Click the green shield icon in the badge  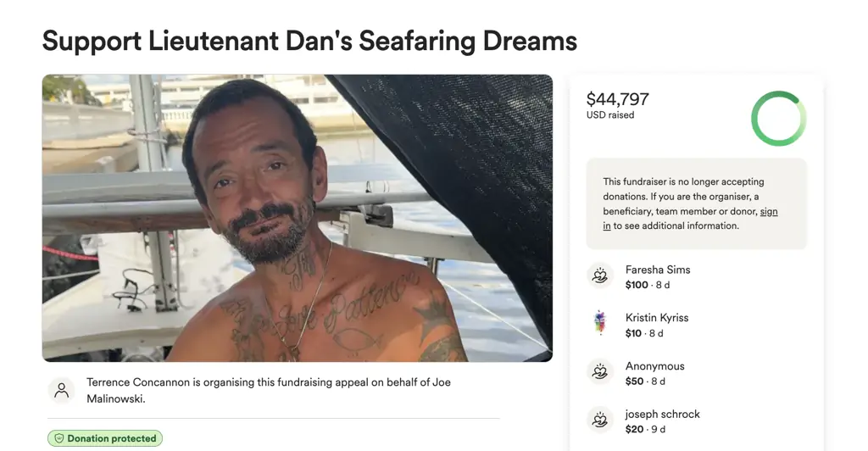[59, 438]
